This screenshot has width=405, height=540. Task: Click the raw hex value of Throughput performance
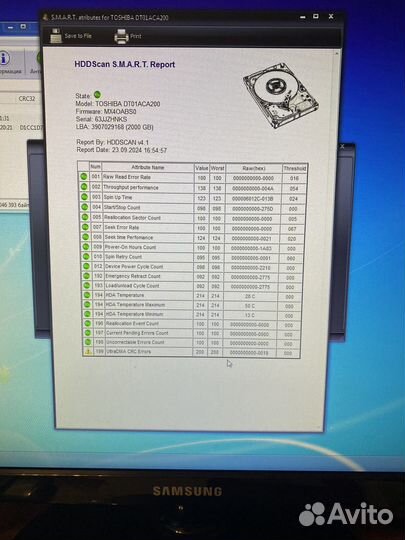point(253,189)
